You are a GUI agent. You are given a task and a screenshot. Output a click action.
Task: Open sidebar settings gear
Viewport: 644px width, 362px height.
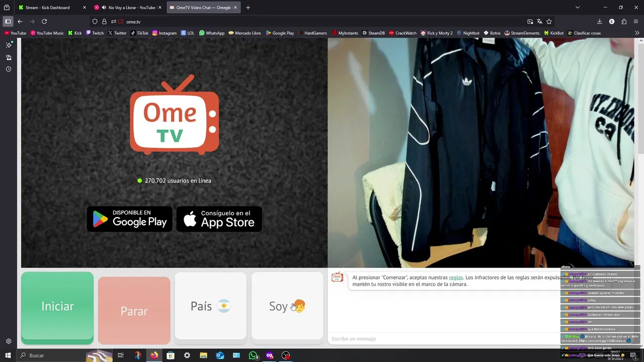[9, 341]
